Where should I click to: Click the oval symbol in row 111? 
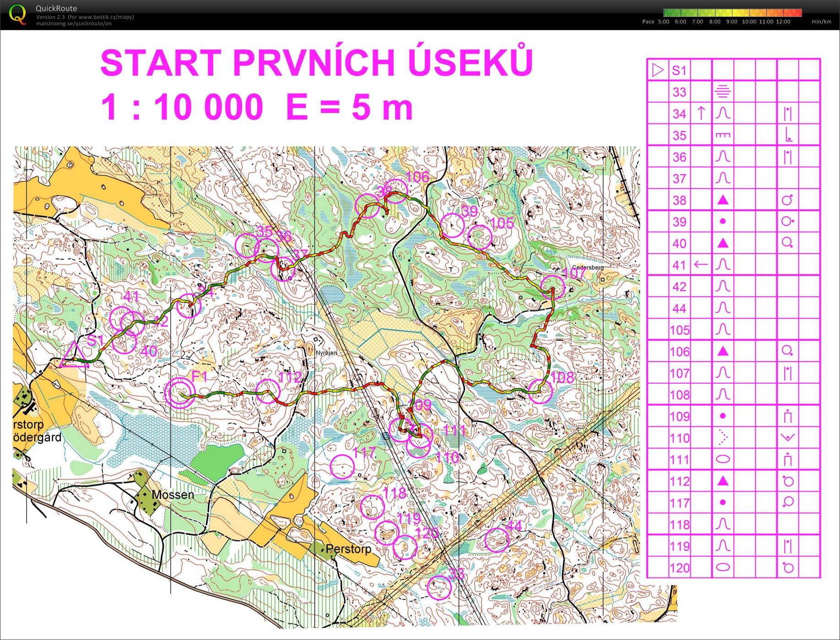723,459
